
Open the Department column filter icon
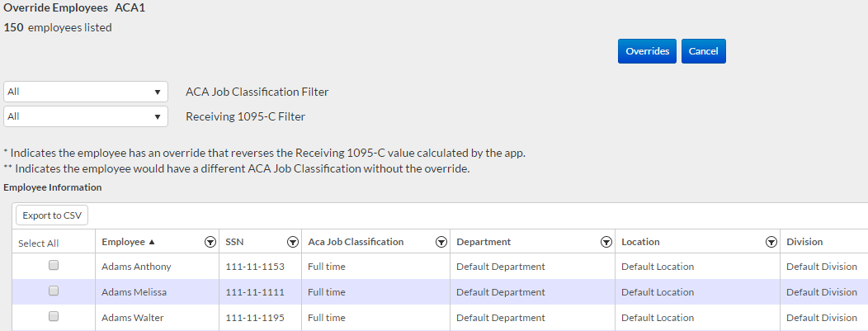pos(606,242)
